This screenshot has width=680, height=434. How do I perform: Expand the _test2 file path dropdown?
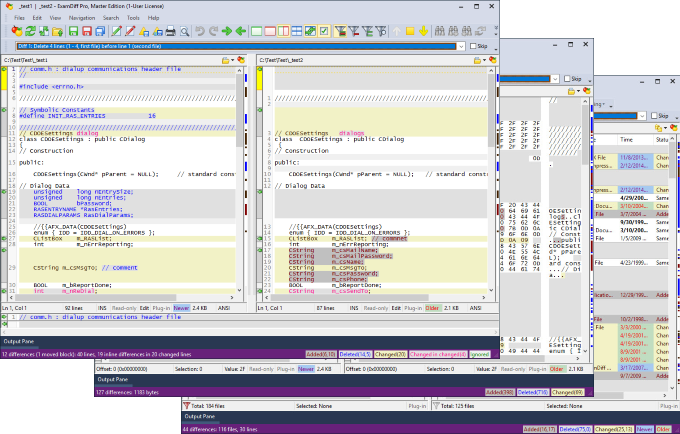(484, 60)
